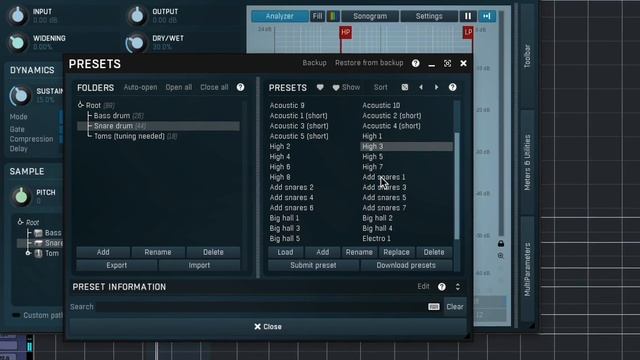Open Presets list help icon
This screenshot has width=640, height=360.
point(452,87)
